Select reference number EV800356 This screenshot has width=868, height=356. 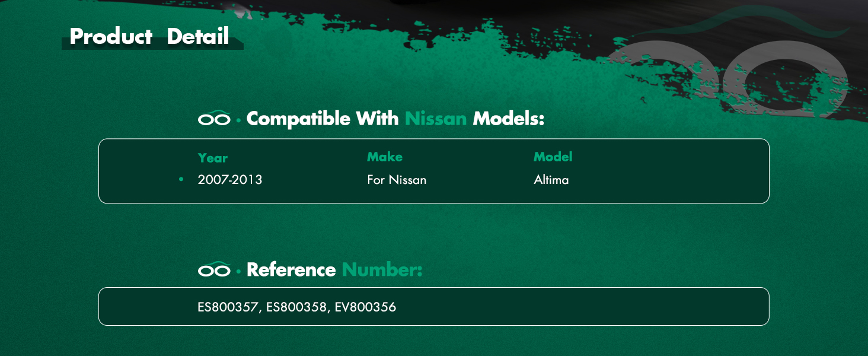point(365,307)
